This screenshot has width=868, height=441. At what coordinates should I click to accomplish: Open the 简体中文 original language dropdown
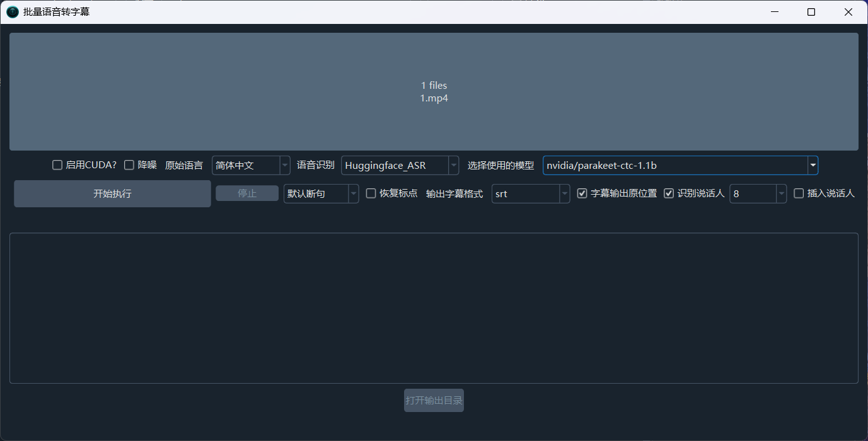click(284, 165)
